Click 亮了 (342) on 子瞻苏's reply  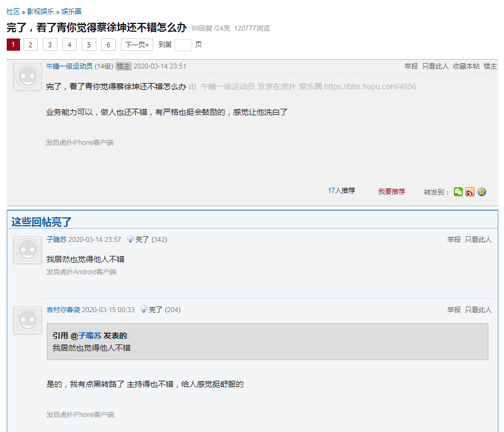[151, 240]
